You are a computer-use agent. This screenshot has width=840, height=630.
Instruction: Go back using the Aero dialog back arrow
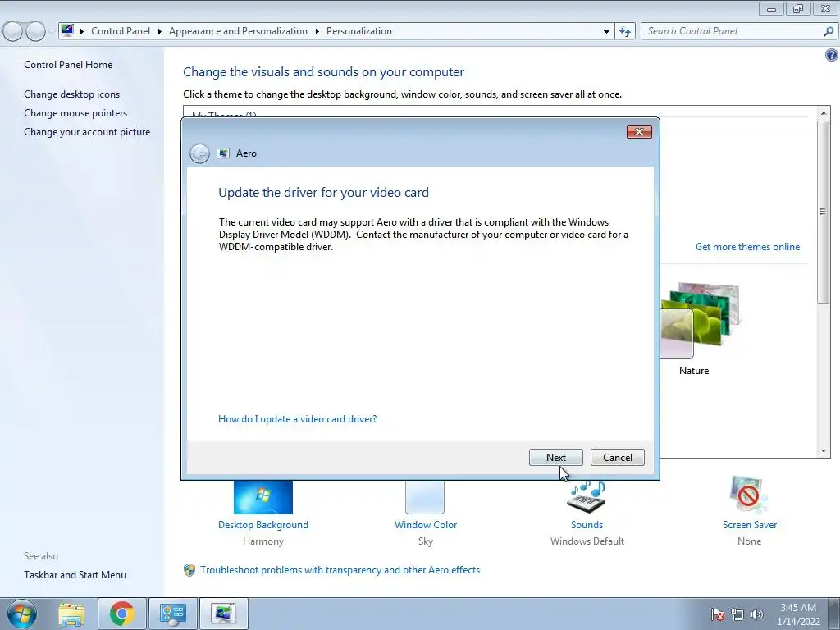(x=199, y=153)
